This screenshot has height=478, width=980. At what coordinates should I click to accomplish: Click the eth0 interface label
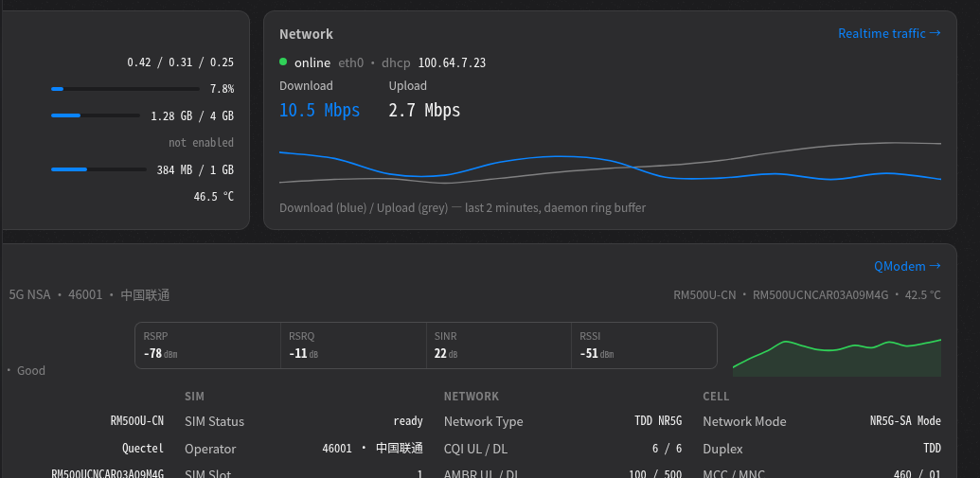(x=350, y=63)
